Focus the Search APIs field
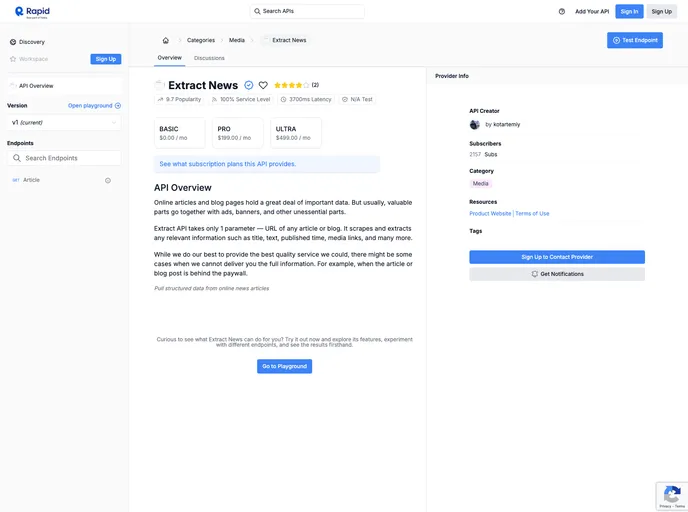This screenshot has height=512, width=688. [307, 11]
